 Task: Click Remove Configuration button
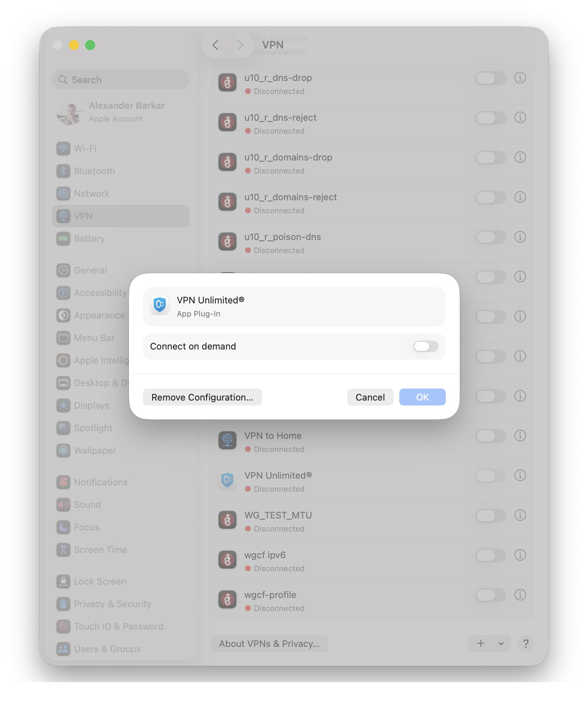[x=202, y=397]
